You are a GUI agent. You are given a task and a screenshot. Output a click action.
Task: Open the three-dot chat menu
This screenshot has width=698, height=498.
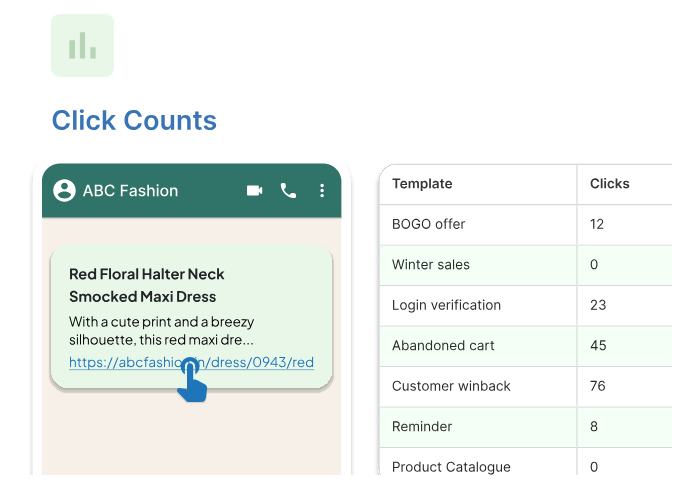click(x=322, y=190)
